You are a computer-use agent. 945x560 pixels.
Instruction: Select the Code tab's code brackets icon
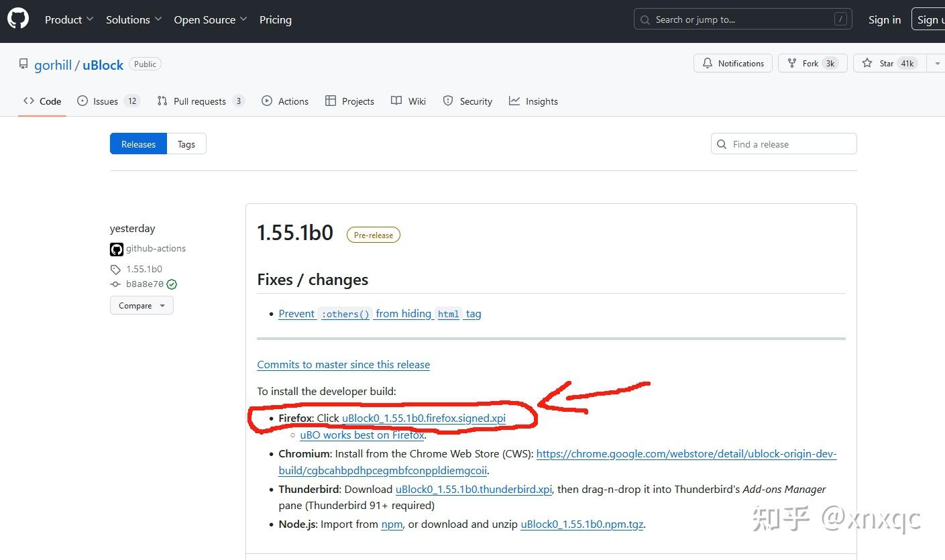(27, 101)
